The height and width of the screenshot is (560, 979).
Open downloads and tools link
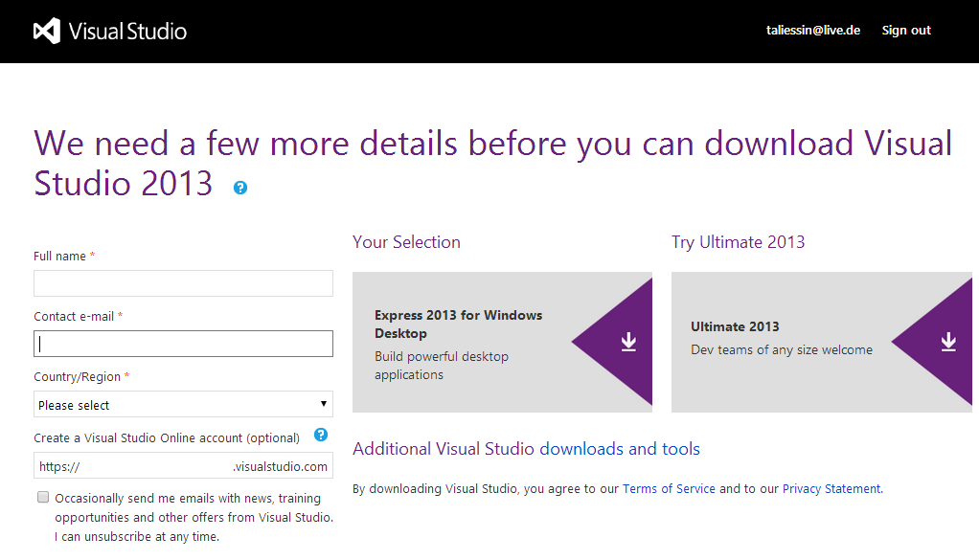pos(620,449)
